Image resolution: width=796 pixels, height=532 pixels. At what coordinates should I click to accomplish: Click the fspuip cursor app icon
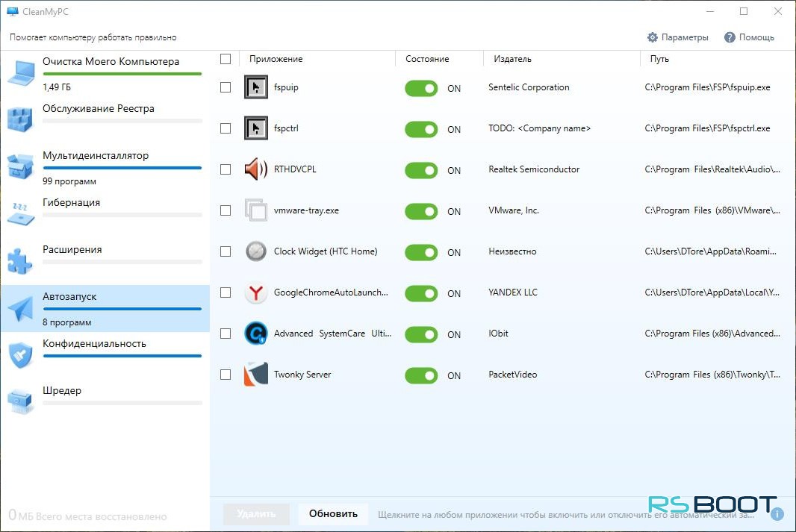[x=256, y=87]
